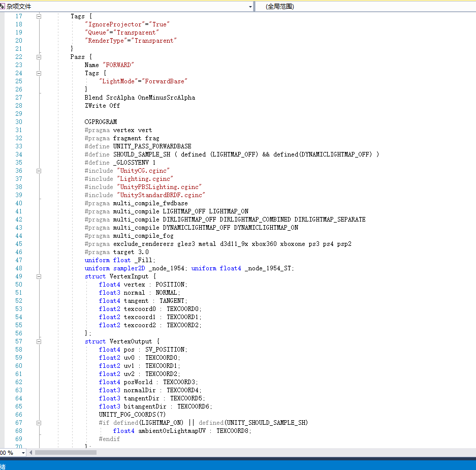Collapse the Tags block at line 17
The image size is (476, 470).
click(x=39, y=16)
